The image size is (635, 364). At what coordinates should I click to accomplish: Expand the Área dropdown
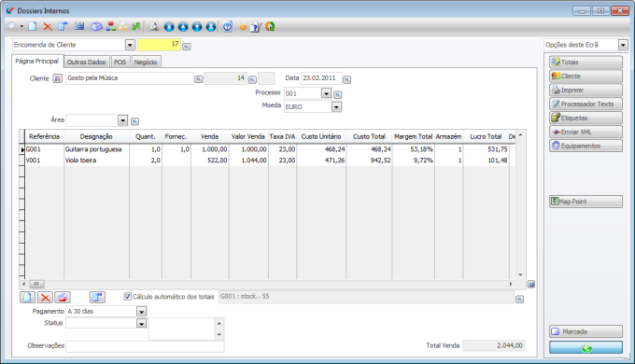click(122, 120)
